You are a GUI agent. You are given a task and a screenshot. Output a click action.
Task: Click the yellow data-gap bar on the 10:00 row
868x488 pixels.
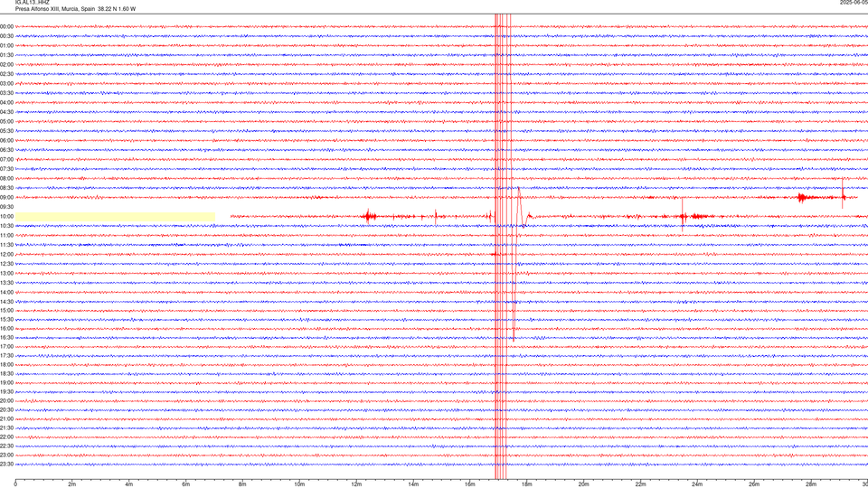pos(115,217)
